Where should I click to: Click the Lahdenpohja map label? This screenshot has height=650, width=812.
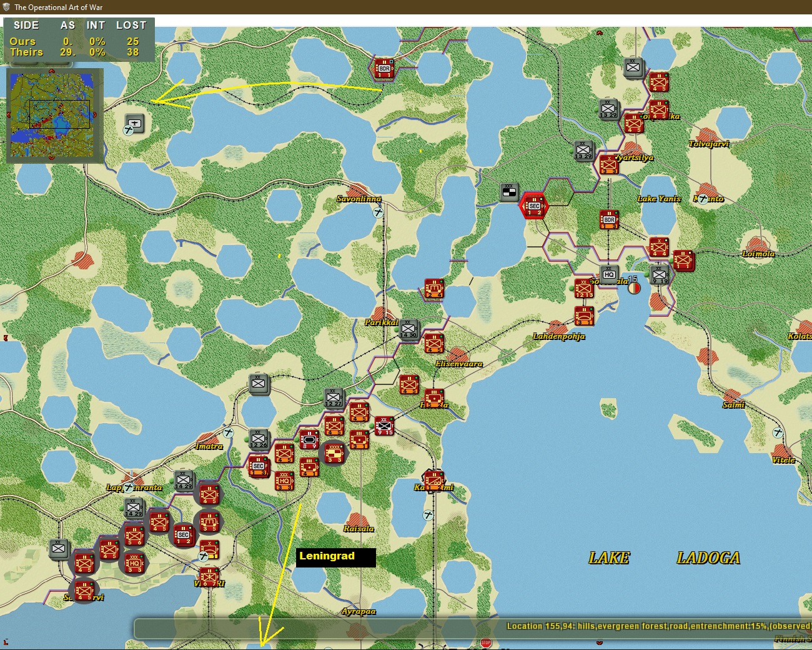click(558, 336)
